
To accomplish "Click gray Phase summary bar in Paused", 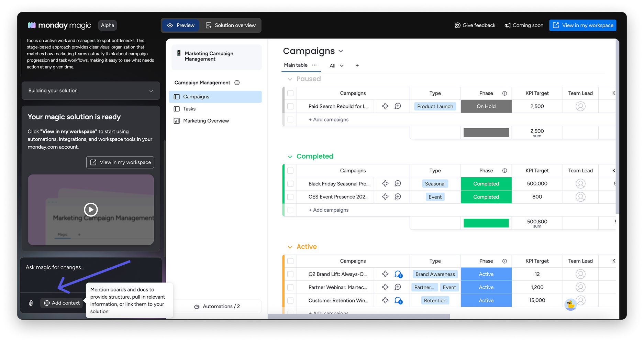I will (486, 132).
